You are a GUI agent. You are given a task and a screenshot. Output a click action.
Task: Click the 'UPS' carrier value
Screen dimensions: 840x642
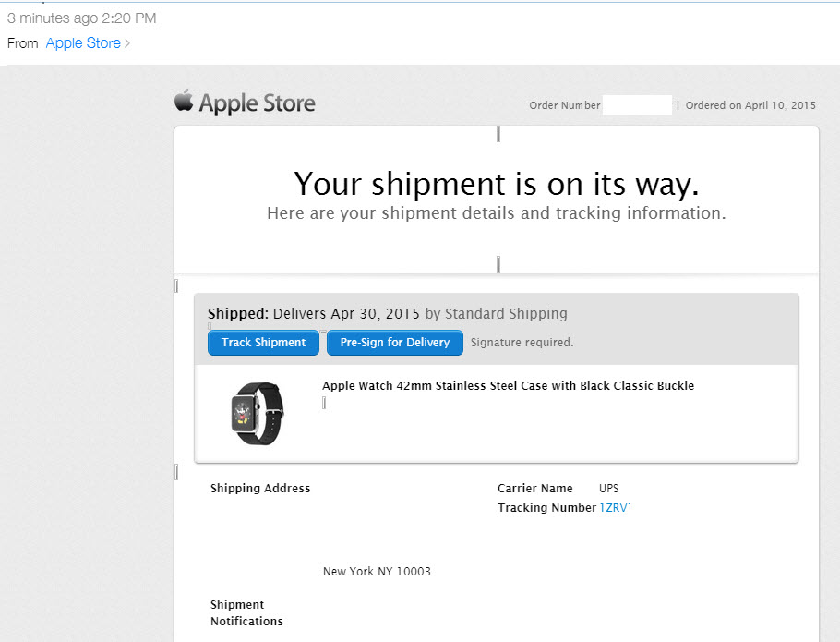pos(608,489)
